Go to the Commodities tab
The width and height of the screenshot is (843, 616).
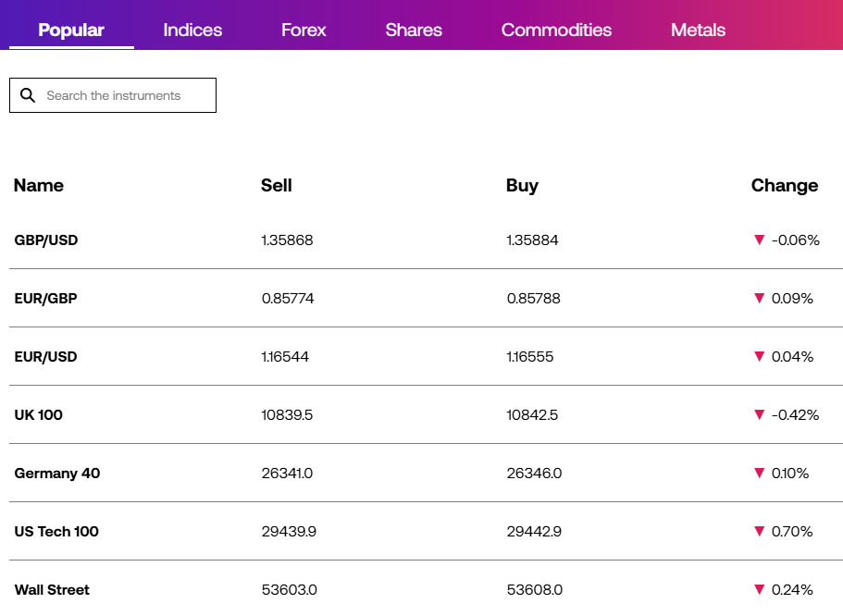[556, 31]
